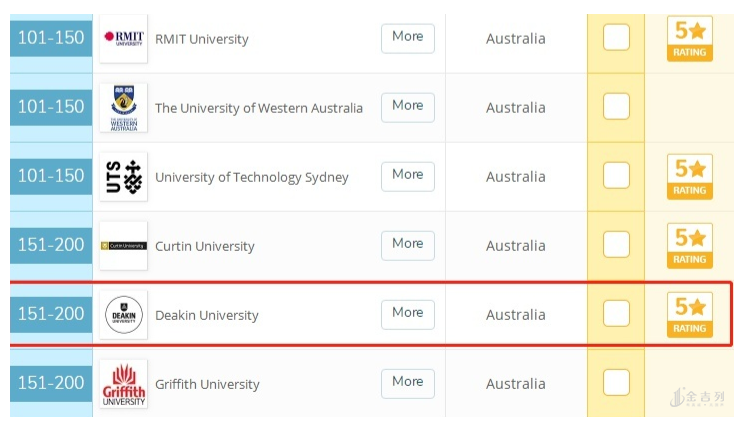The width and height of the screenshot is (740, 428).
Task: Toggle checkbox for University of Western Australia
Action: point(616,107)
